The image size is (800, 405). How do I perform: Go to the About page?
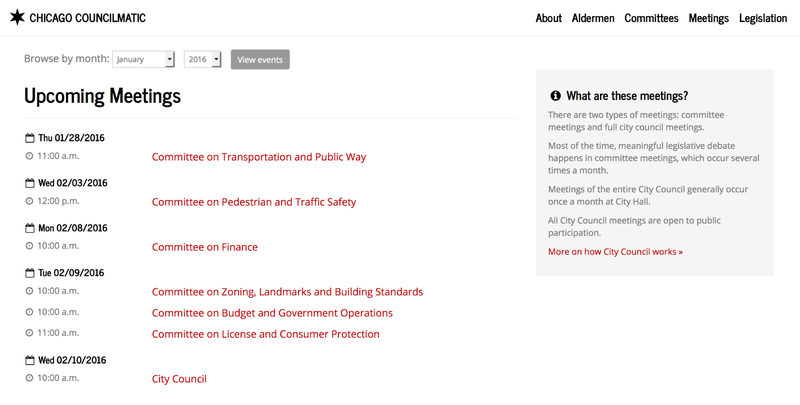[549, 18]
